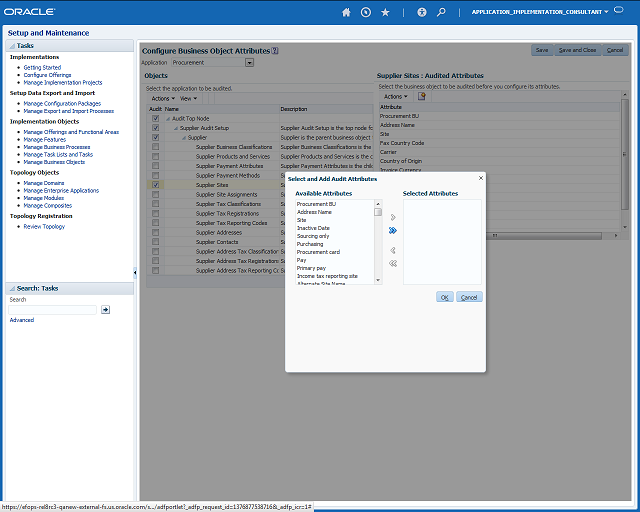Image resolution: width=640 pixels, height=512 pixels.
Task: Check audit box for Supplier Payment Attributes
Action: (156, 166)
